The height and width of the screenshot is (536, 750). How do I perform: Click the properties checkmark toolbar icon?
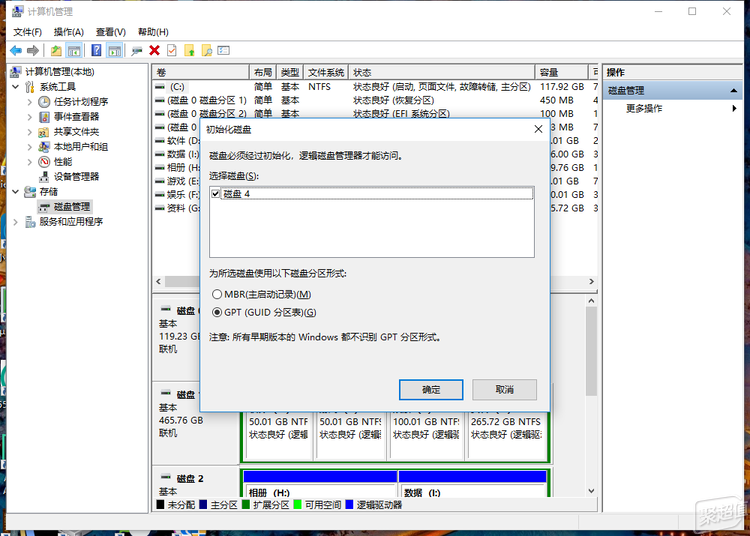pyautogui.click(x=171, y=50)
